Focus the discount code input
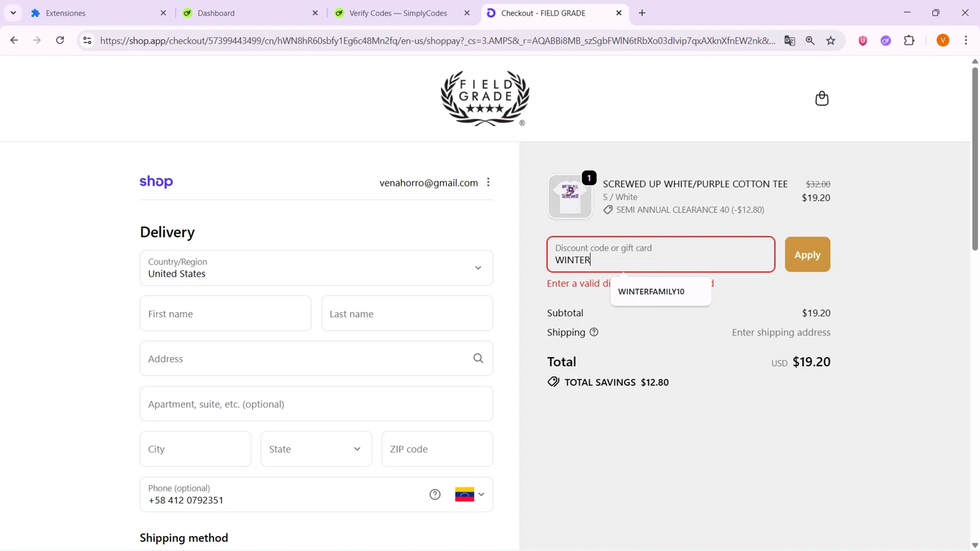Image resolution: width=980 pixels, height=551 pixels. (x=661, y=255)
